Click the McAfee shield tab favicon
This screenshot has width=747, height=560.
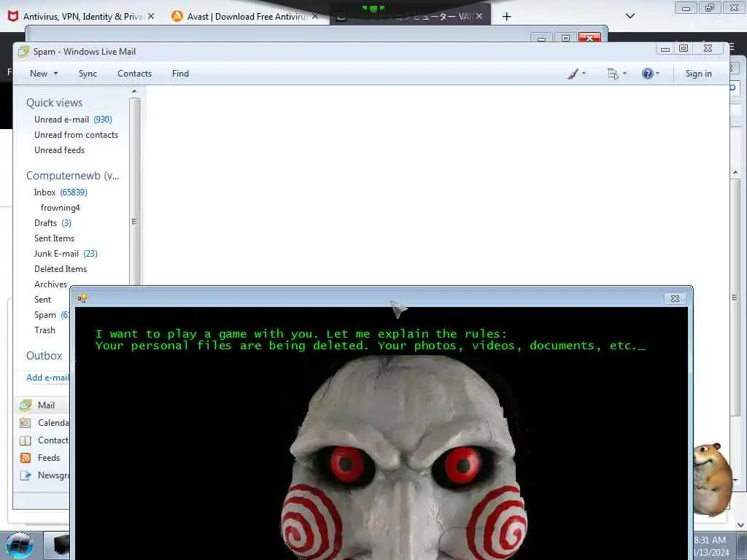click(x=13, y=16)
